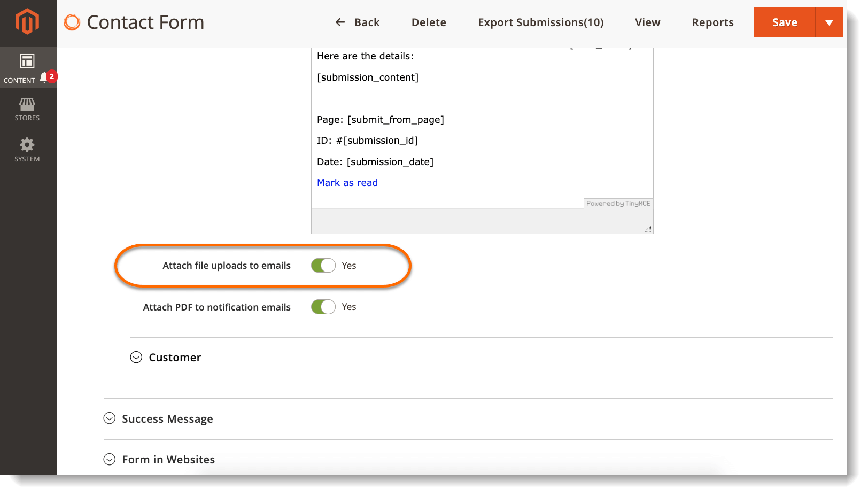The height and width of the screenshot is (496, 868).
Task: Click the Magento logo icon
Action: point(27,22)
